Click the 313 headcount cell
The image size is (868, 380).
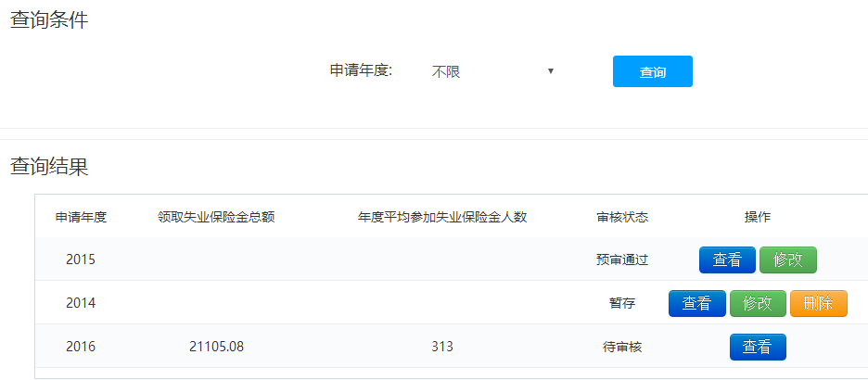pyautogui.click(x=442, y=347)
